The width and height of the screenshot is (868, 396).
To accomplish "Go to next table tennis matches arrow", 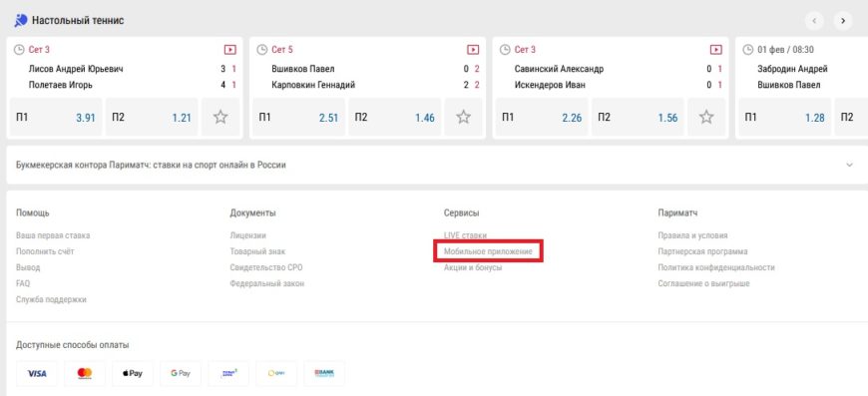I will click(x=842, y=21).
